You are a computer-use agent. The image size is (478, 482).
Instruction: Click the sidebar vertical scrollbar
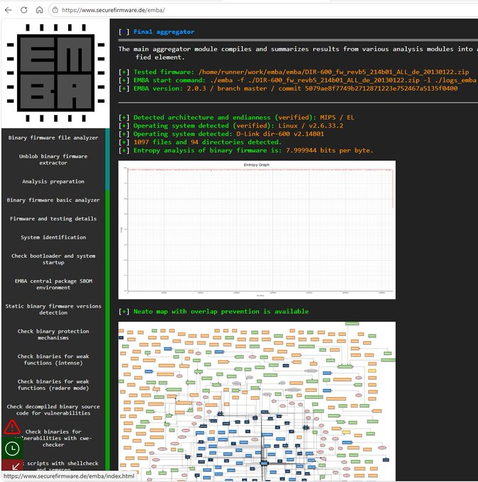[107, 300]
